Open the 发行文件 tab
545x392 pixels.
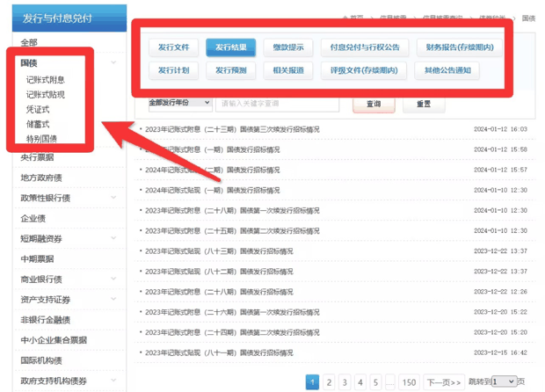click(174, 47)
